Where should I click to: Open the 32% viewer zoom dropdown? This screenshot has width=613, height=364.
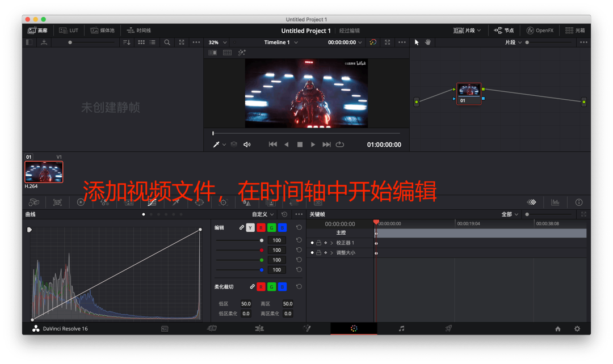217,42
